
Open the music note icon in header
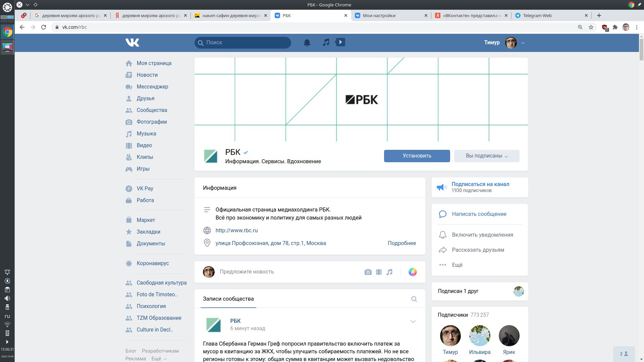(x=326, y=42)
